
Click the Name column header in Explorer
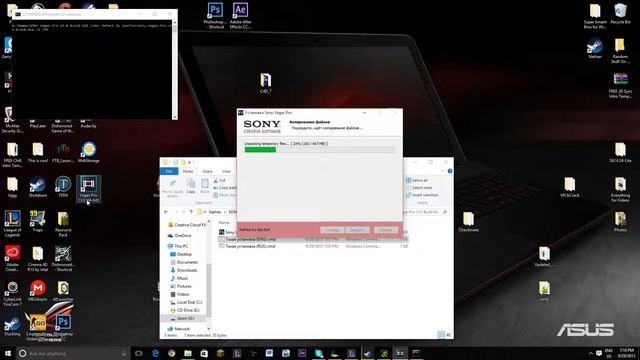[224, 222]
